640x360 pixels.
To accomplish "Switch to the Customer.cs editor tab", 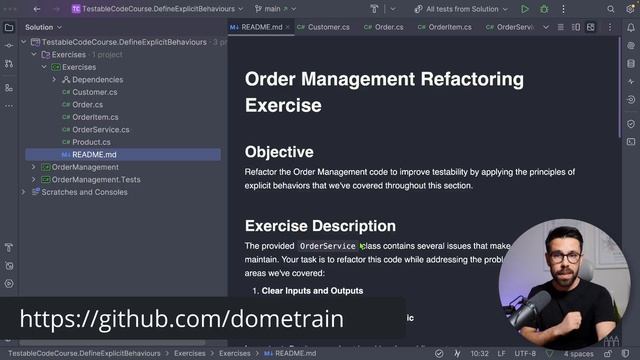I will [323, 27].
